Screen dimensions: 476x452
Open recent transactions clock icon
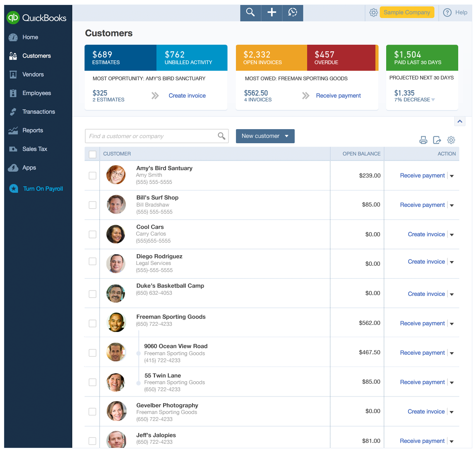click(293, 12)
